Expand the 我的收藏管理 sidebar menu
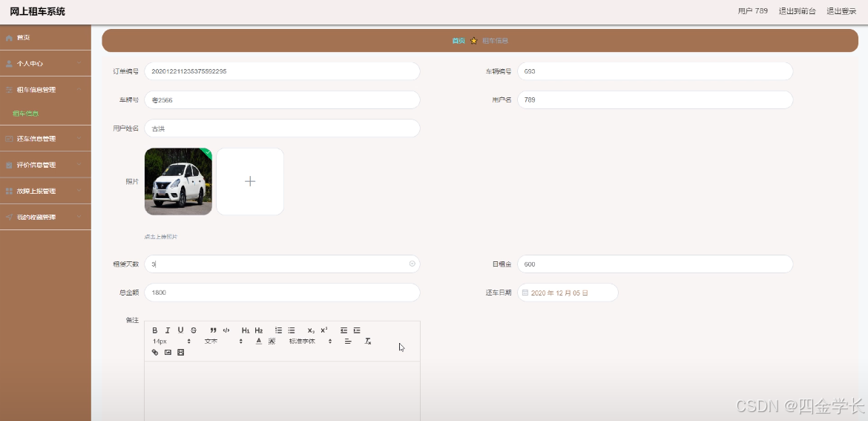The width and height of the screenshot is (868, 421). pyautogui.click(x=45, y=217)
